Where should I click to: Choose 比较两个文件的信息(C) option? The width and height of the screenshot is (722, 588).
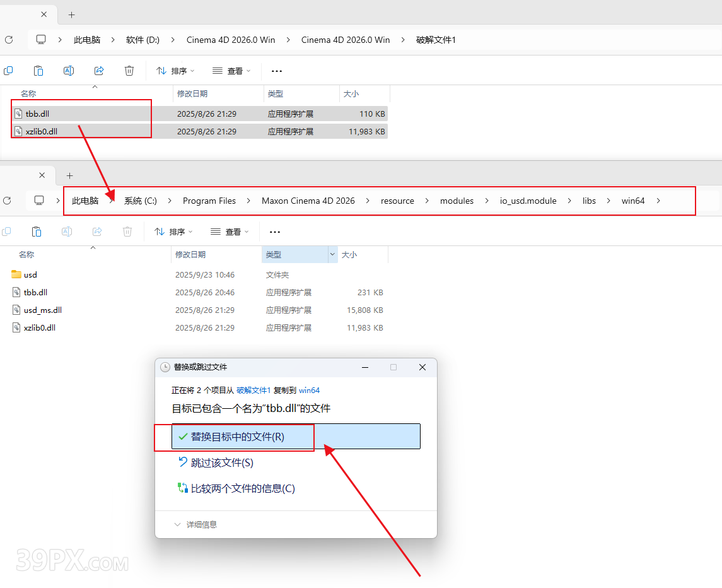[x=242, y=488]
